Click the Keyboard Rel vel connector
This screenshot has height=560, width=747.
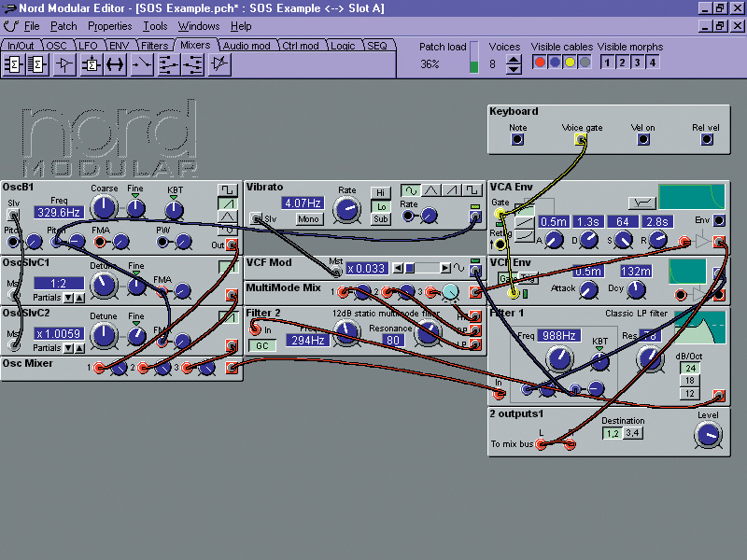pyautogui.click(x=707, y=139)
